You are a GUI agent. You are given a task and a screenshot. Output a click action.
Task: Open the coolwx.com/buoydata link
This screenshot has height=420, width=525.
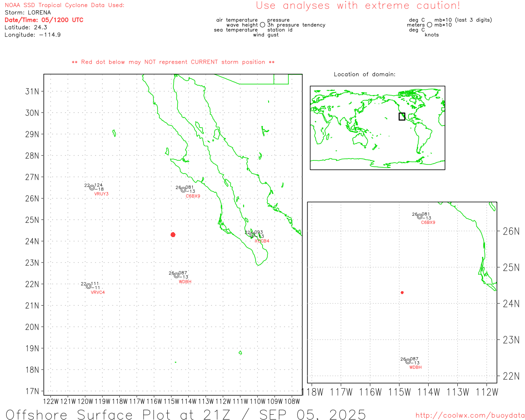click(470, 415)
